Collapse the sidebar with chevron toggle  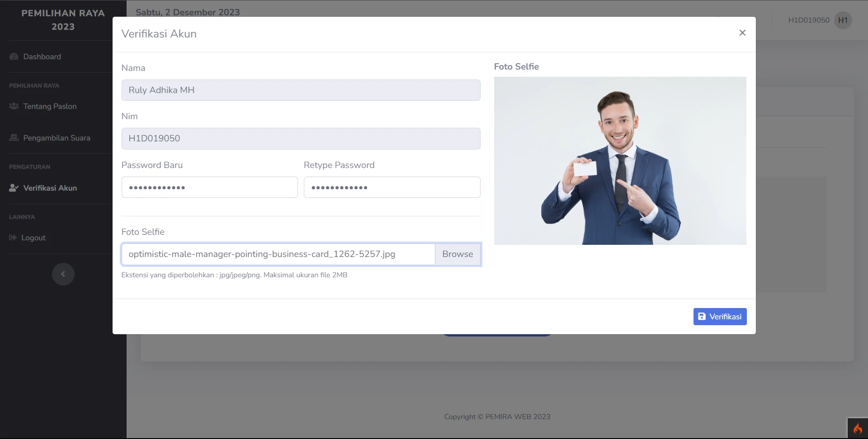pyautogui.click(x=63, y=274)
